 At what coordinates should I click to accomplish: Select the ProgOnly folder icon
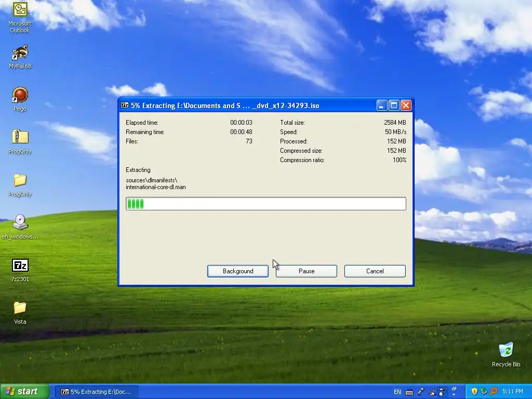pos(20,185)
